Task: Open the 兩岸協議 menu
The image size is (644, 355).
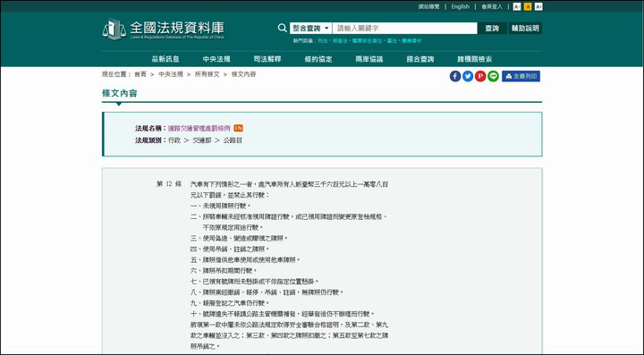Action: [369, 59]
